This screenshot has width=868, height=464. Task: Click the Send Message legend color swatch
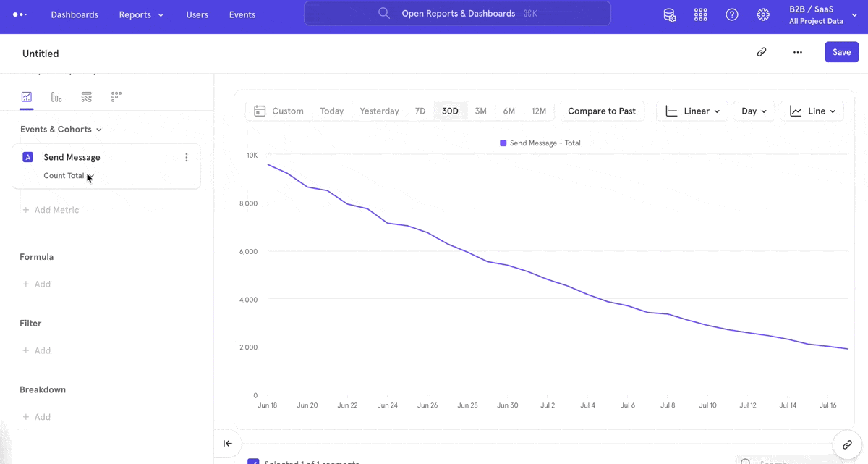[x=503, y=143]
